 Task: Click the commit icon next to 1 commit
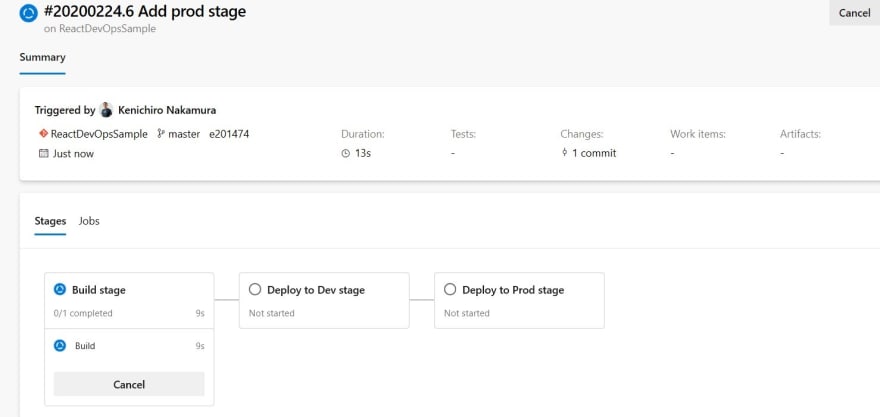[x=565, y=153]
